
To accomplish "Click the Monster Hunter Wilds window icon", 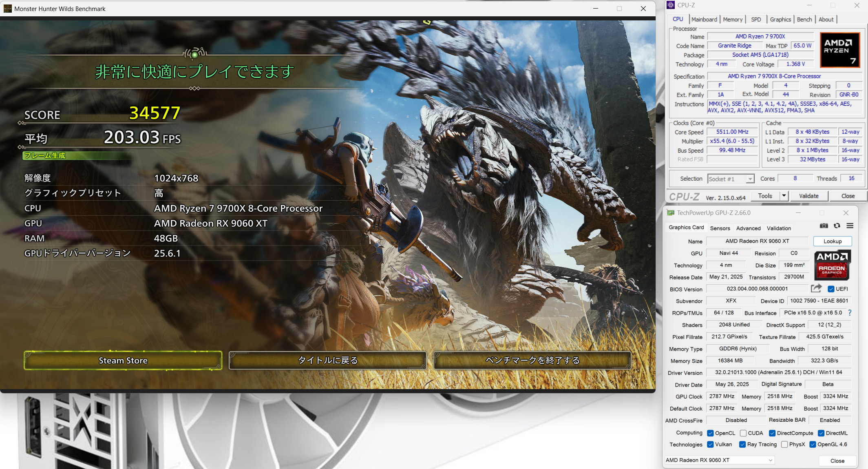I will coord(8,9).
